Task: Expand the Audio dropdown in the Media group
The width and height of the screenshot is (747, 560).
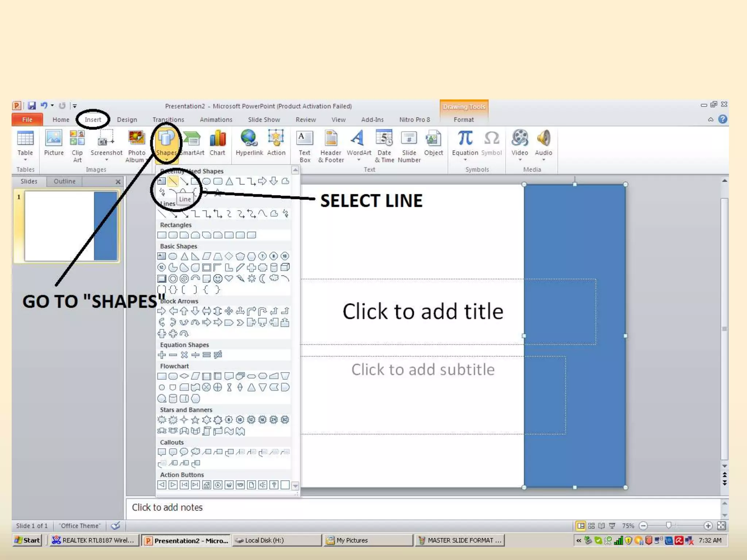Action: 543,160
